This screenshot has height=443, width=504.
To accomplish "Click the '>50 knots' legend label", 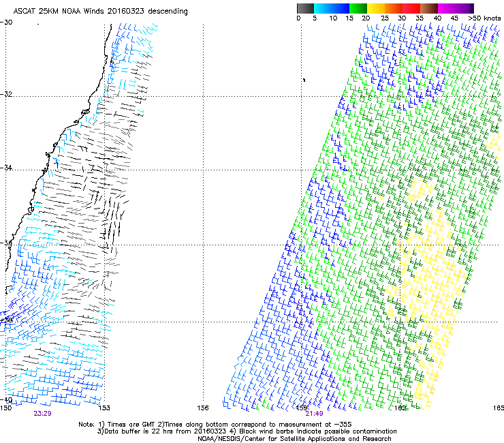I will point(484,18).
